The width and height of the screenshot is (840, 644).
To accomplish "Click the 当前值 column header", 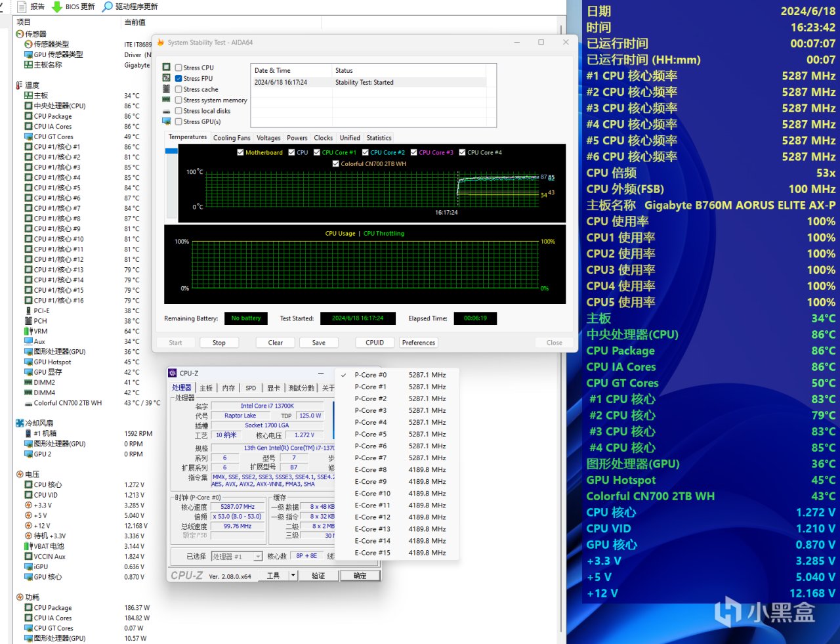I will pyautogui.click(x=135, y=22).
